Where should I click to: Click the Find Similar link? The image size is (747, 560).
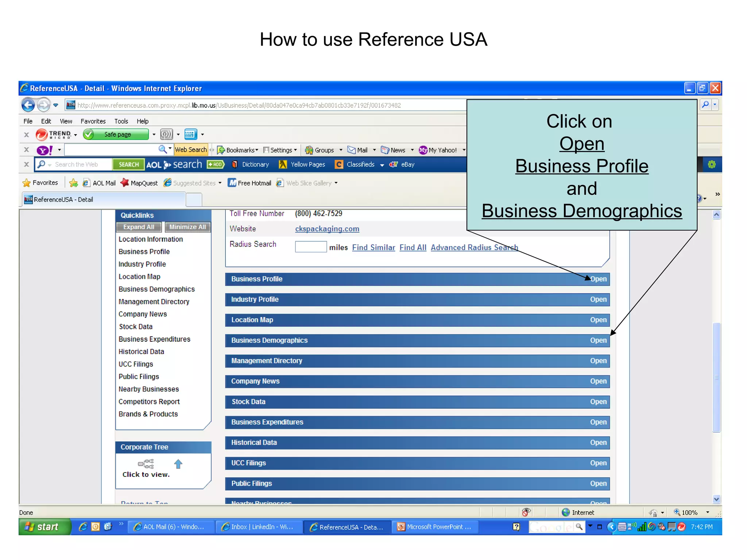tap(373, 247)
